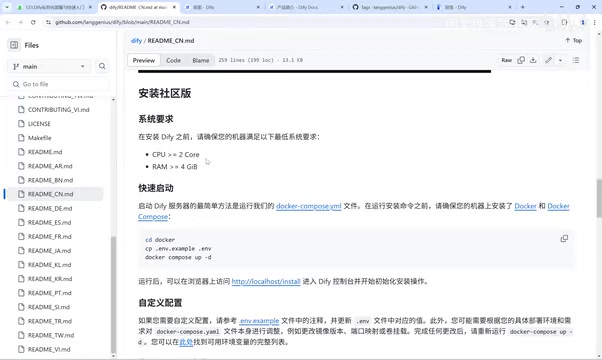Click the file icon beside LICENSE
The height and width of the screenshot is (360, 602).
click(22, 124)
